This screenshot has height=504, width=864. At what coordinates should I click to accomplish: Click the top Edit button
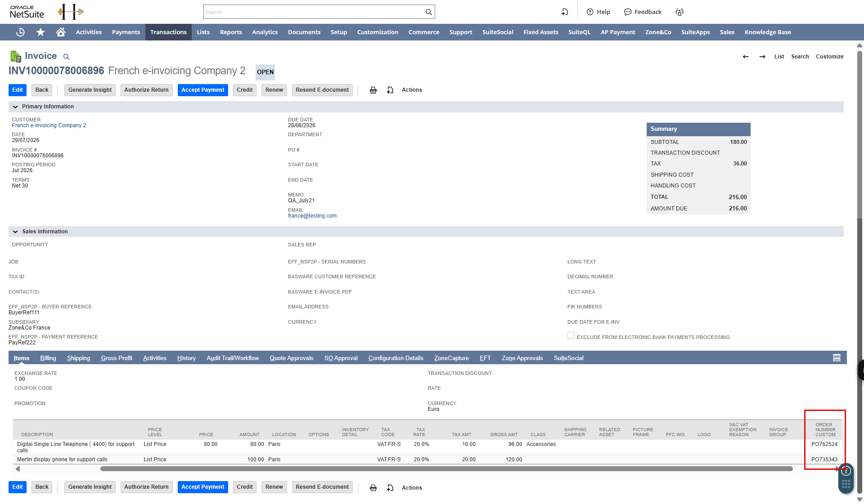click(18, 90)
